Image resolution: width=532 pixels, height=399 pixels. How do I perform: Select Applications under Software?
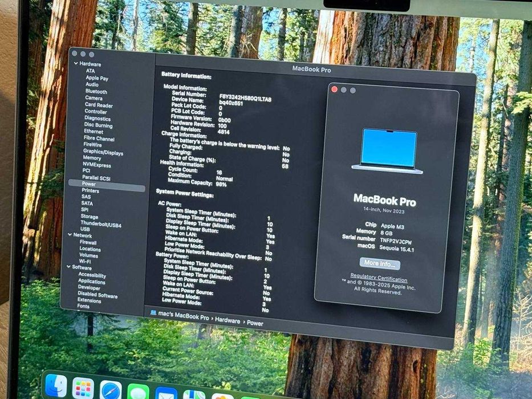coord(92,282)
